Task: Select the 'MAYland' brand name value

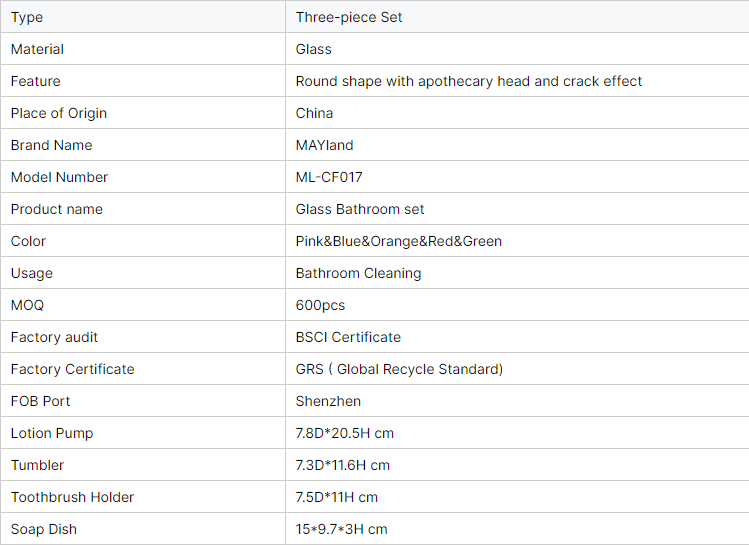Action: (325, 145)
